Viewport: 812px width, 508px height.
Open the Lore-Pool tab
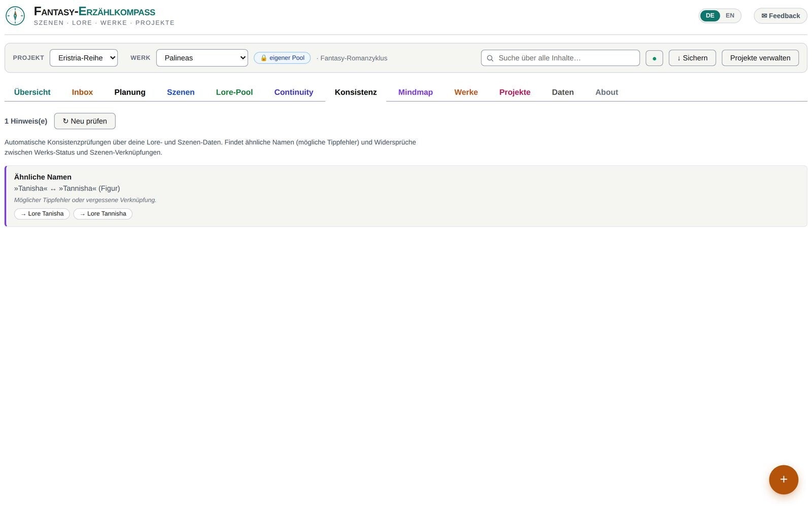(x=234, y=92)
